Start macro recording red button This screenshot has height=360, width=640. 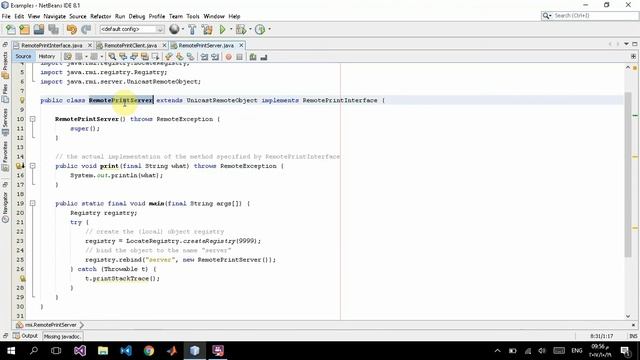click(229, 57)
